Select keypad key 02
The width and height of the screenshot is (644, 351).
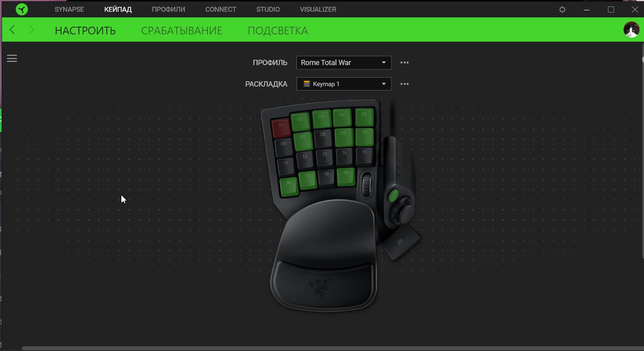click(x=300, y=121)
